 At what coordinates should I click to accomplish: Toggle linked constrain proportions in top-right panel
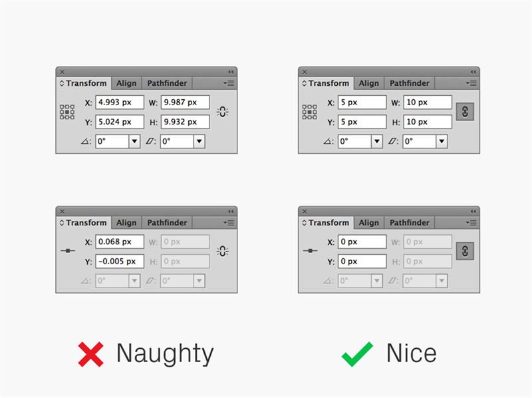tap(465, 112)
